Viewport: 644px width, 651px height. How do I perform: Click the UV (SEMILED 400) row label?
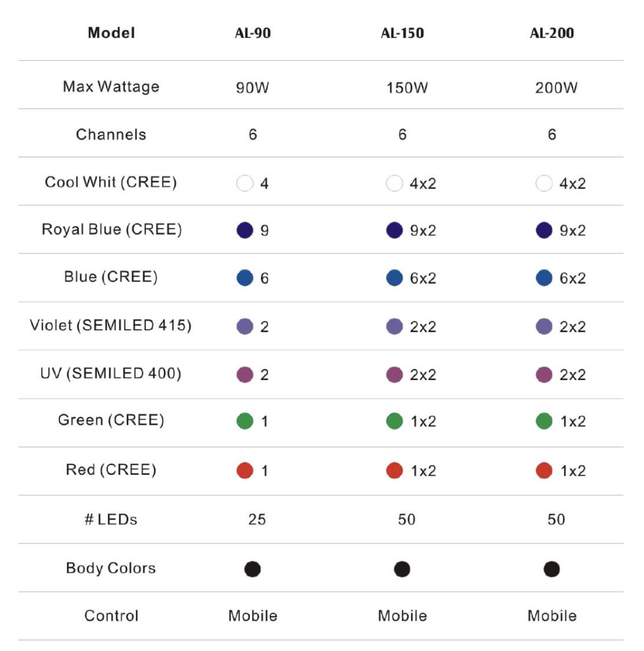(x=111, y=373)
